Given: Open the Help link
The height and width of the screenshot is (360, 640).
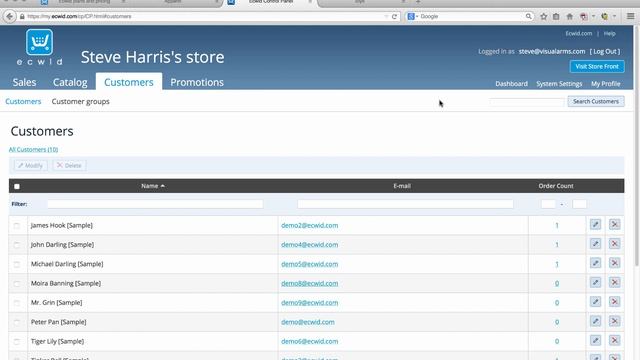Looking at the screenshot, I should coord(609,33).
